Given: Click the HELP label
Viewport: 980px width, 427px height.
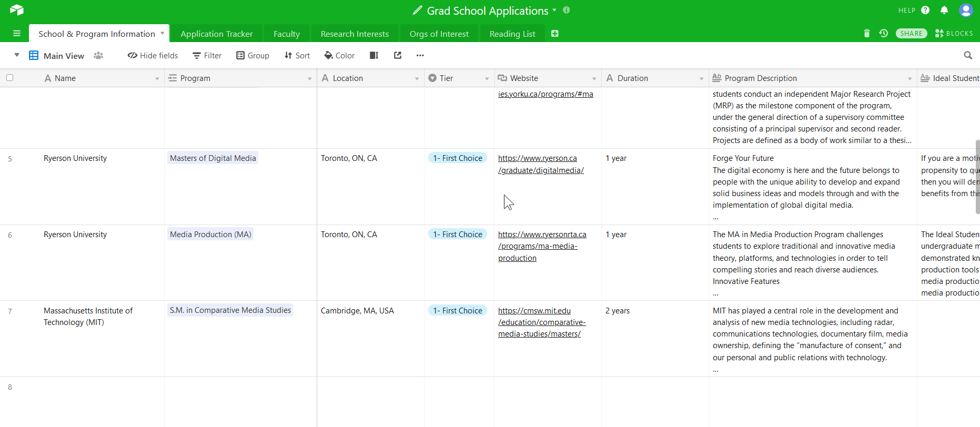Looking at the screenshot, I should 907,10.
